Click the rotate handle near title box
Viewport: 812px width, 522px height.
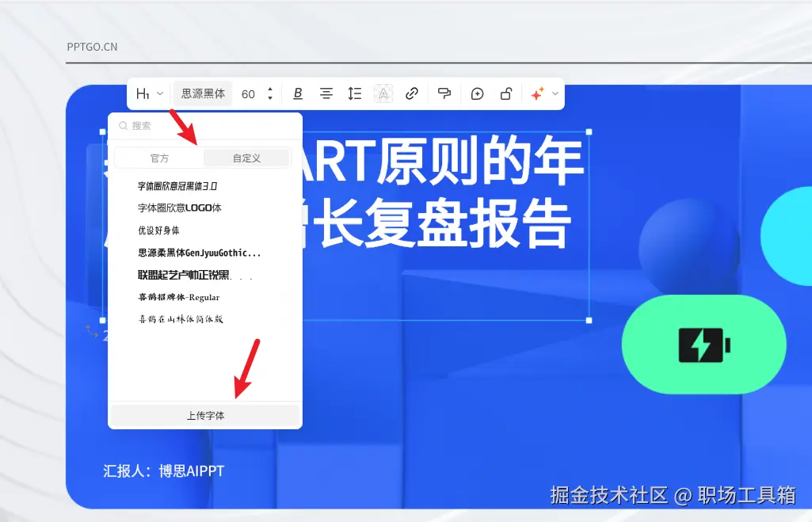92,331
